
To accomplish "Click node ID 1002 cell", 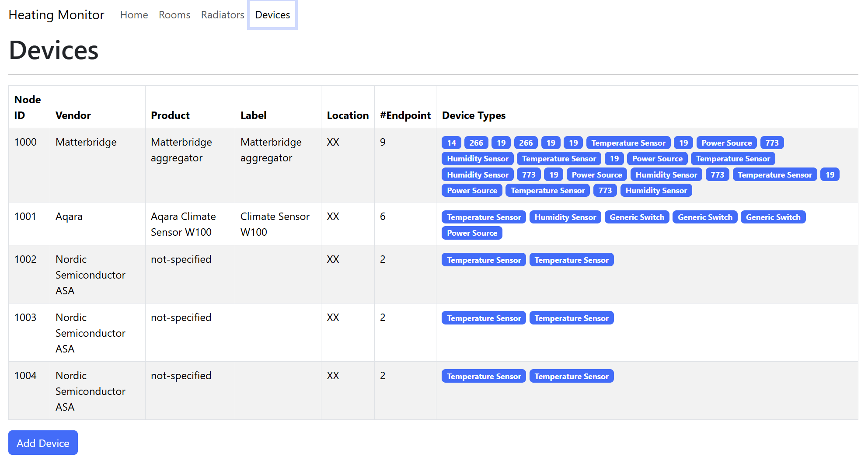I will 25,259.
